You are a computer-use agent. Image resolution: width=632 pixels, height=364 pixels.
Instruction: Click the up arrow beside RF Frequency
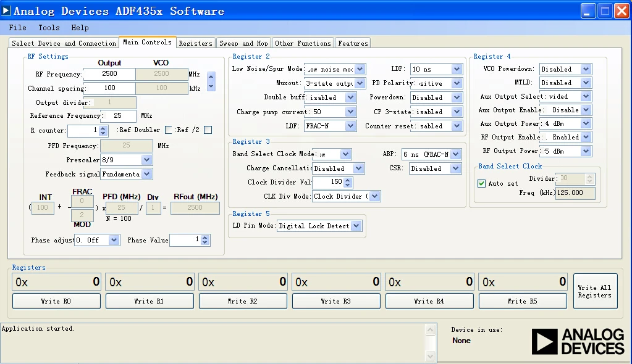point(211,77)
